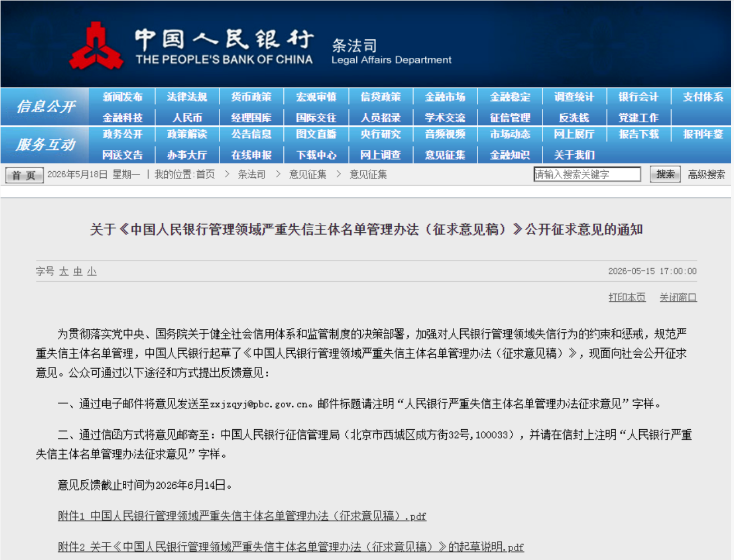Viewport: 734px width, 560px height.
Task: Open 支付体系 navigation item
Action: coord(703,97)
